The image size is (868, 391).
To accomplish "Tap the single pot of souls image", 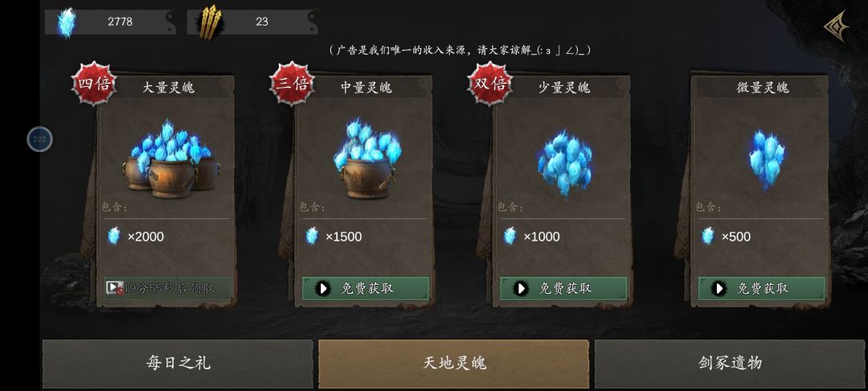I will click(367, 158).
